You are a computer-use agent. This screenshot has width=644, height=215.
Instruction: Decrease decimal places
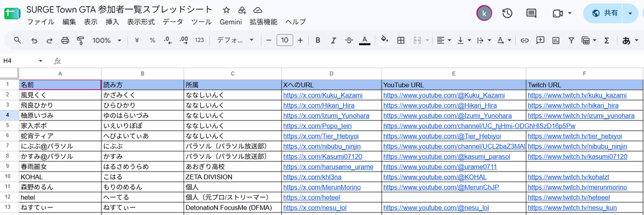pos(168,40)
